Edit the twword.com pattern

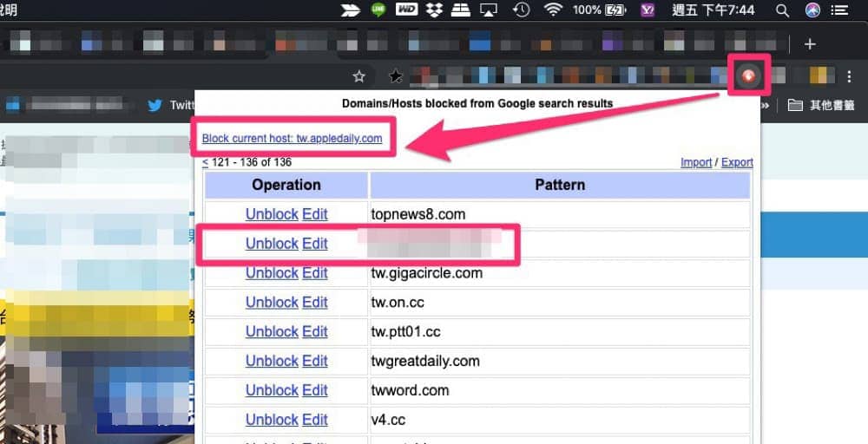[x=315, y=390]
